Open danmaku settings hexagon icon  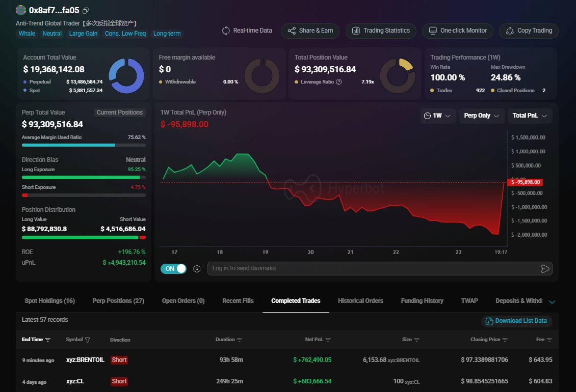(197, 269)
